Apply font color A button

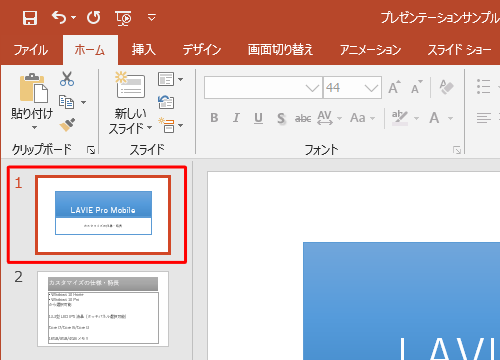coord(434,118)
